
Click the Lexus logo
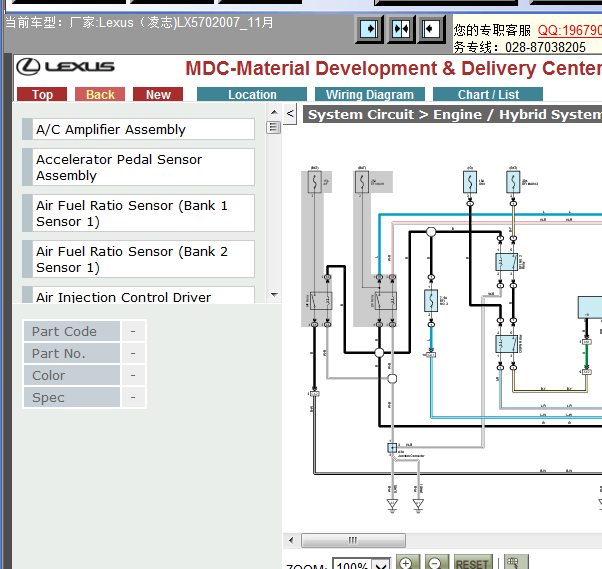(x=65, y=67)
